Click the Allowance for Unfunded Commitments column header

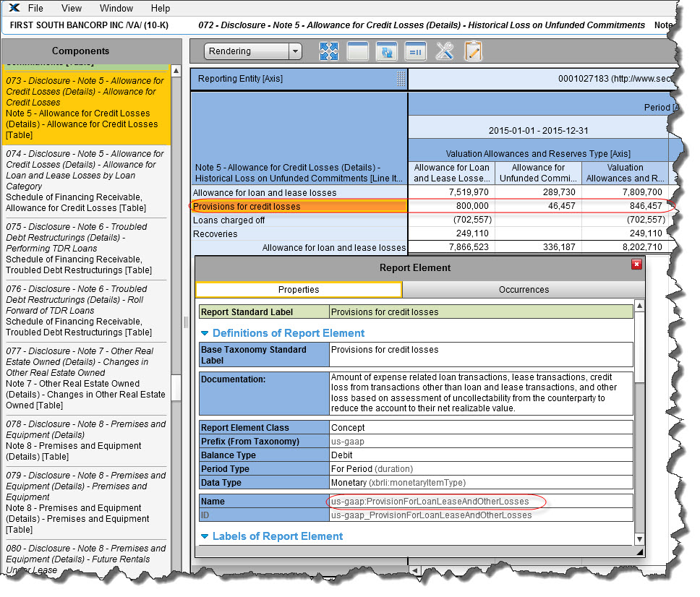(538, 173)
